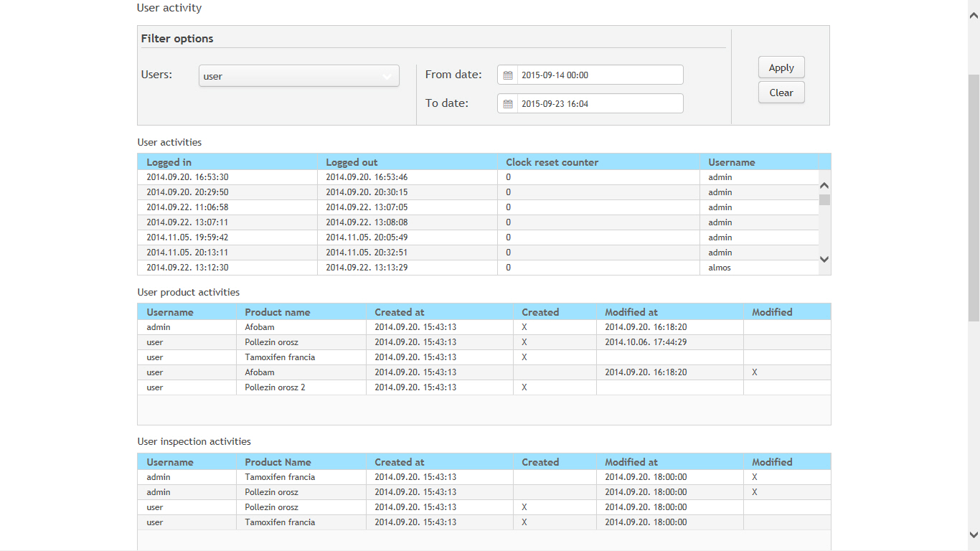Click the User activities table scrollbar thumb

[824, 200]
